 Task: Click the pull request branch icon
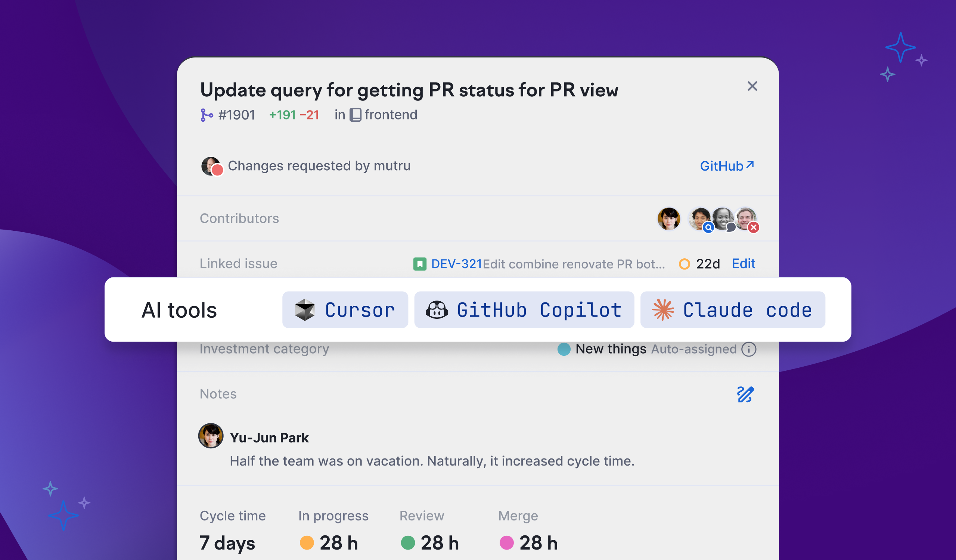(207, 115)
